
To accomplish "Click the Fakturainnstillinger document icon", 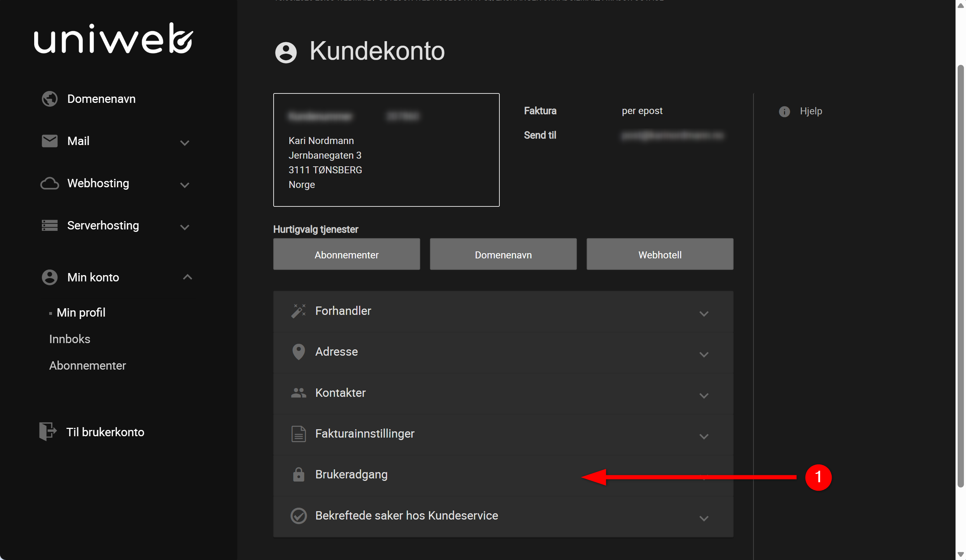I will 298,434.
